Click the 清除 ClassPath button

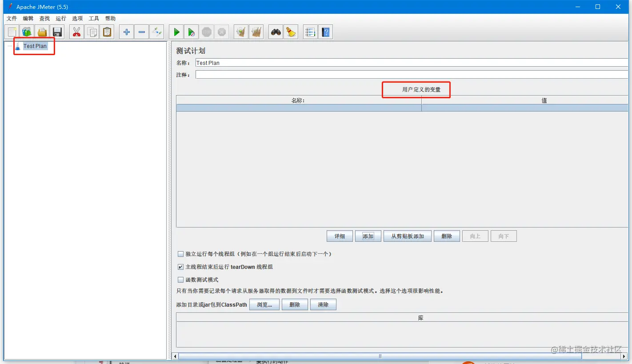(323, 304)
